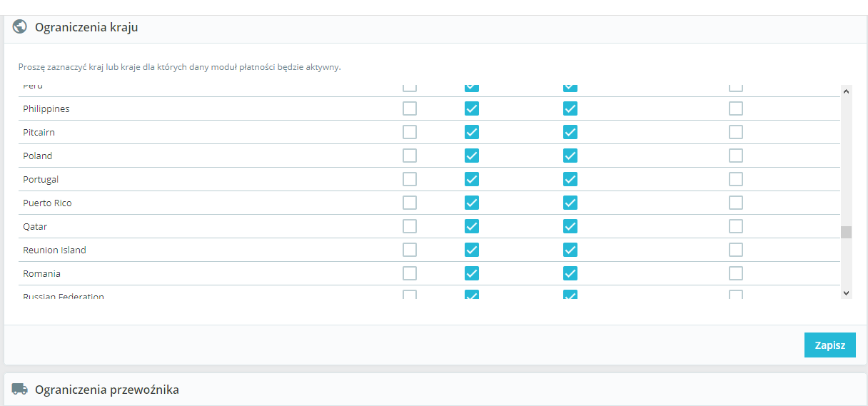
Task: Click the Romania country name
Action: [41, 273]
